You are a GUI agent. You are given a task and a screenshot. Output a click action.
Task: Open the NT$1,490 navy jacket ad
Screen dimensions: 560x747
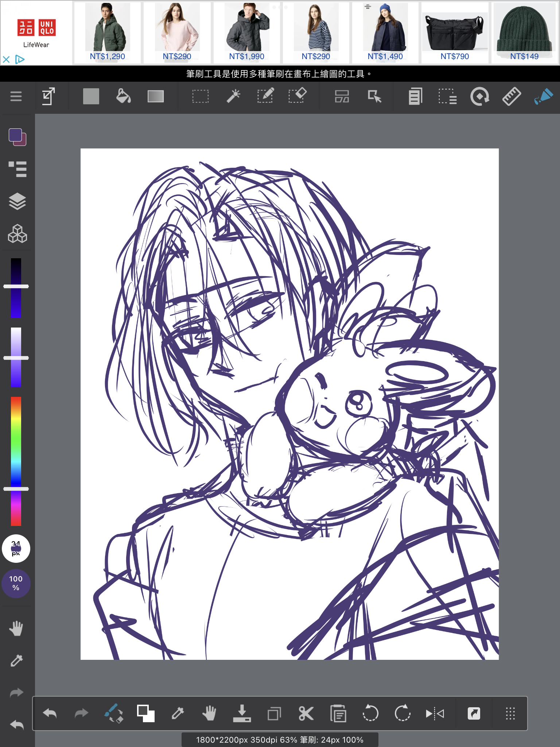385,32
